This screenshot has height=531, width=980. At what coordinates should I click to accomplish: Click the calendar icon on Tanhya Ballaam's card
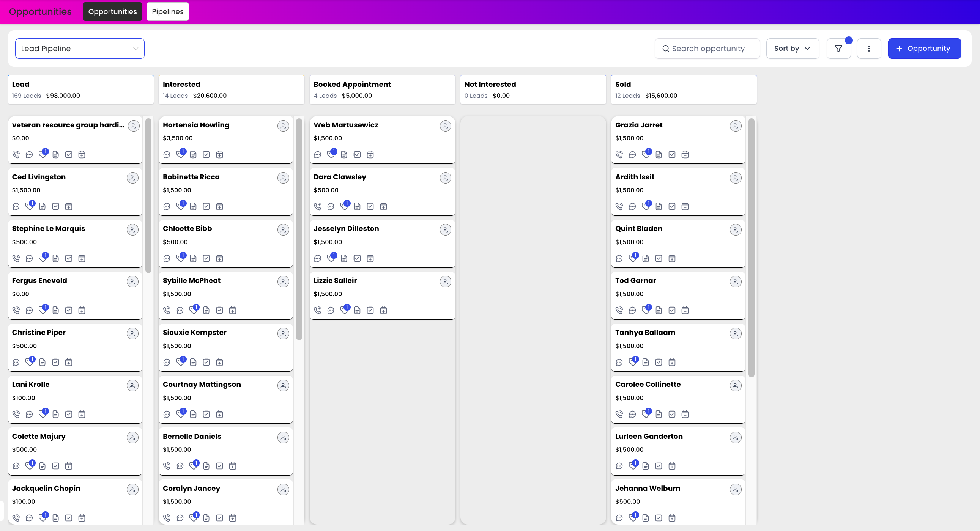(672, 362)
